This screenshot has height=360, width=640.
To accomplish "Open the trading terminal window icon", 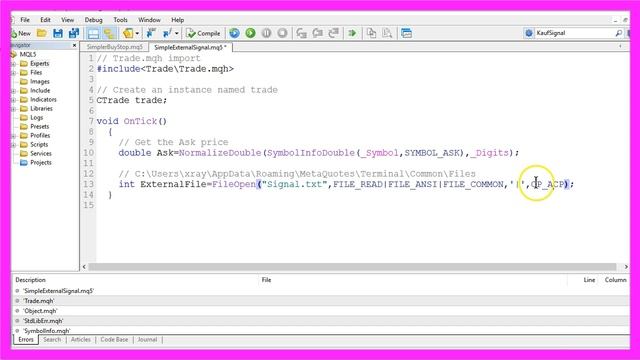I will [x=407, y=33].
